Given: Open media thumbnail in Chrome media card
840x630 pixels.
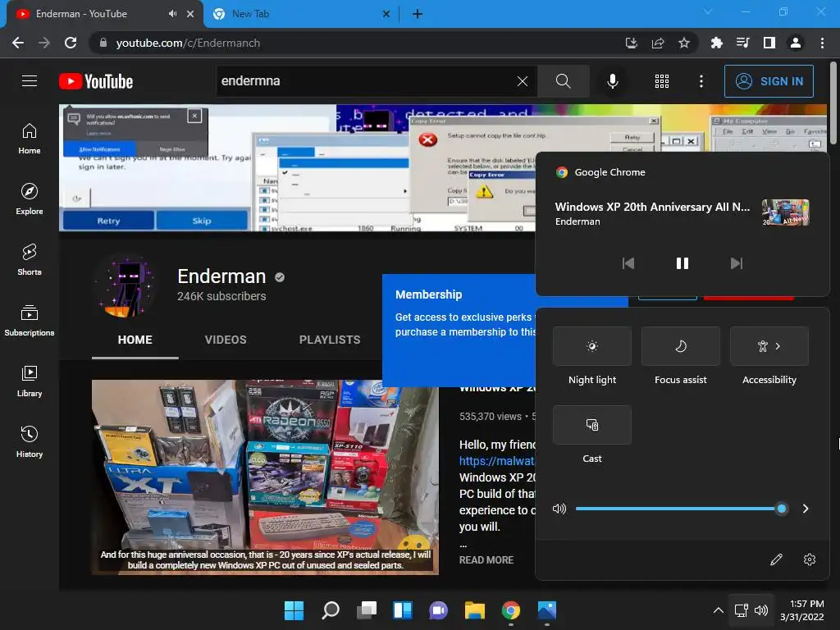Looking at the screenshot, I should (785, 212).
